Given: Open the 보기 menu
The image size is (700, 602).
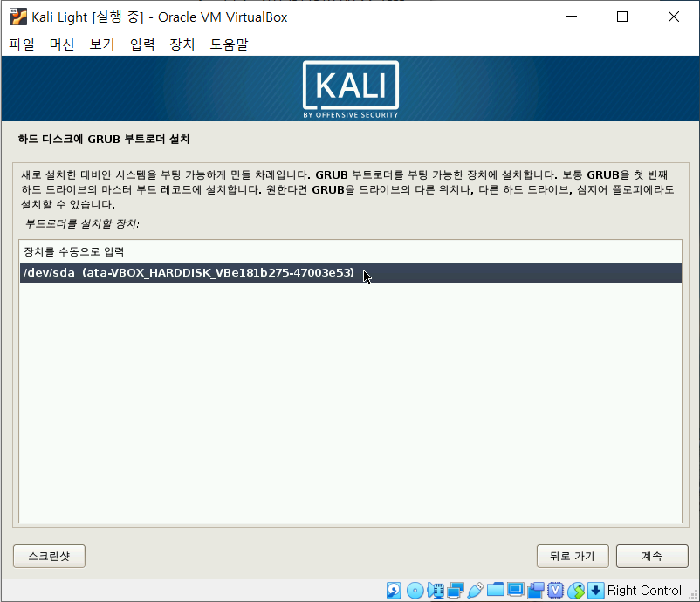Looking at the screenshot, I should (x=102, y=44).
